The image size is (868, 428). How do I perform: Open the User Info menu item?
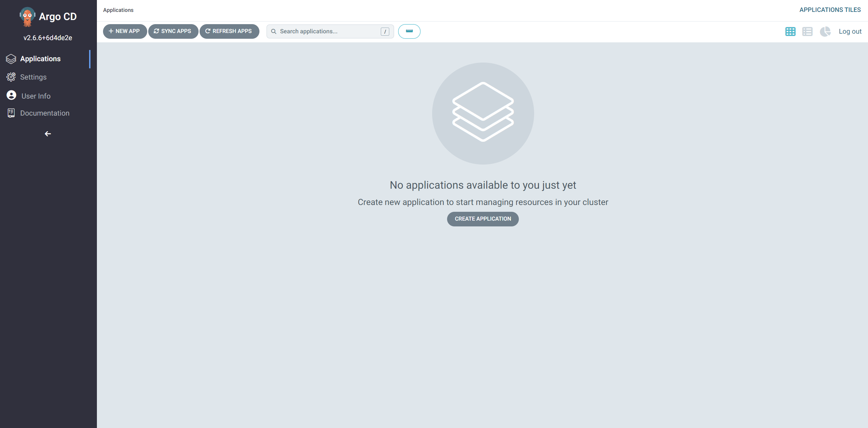36,96
